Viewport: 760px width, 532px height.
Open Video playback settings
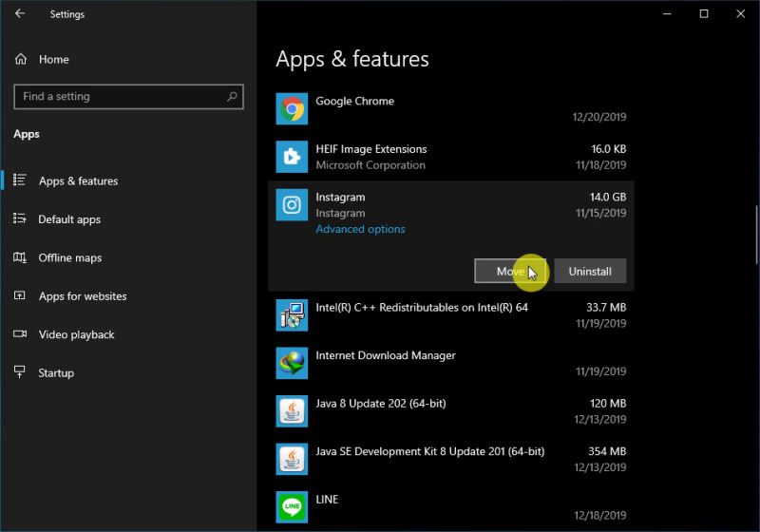click(76, 335)
